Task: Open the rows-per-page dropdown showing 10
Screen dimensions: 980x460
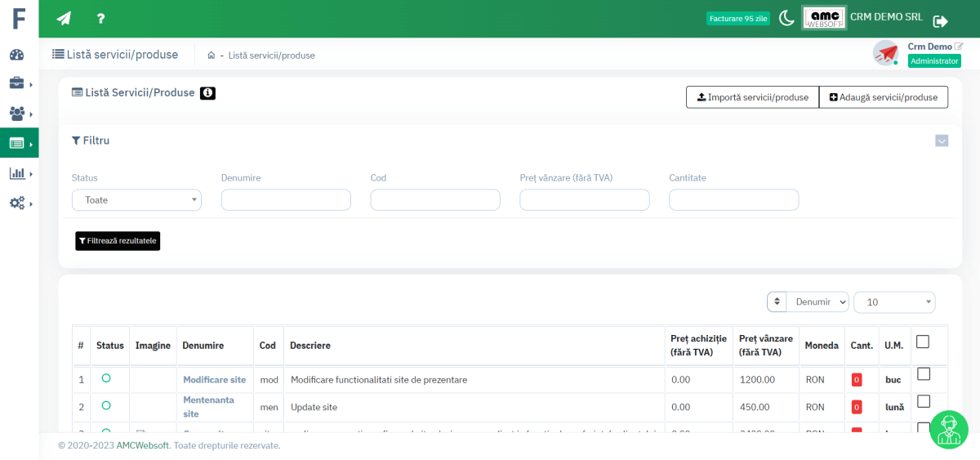Action: [894, 302]
